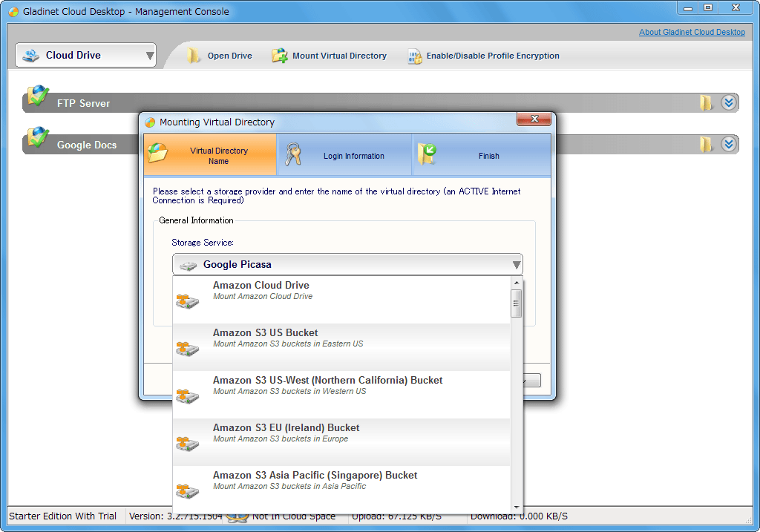Maximize the Management Console window
This screenshot has width=760, height=532.
point(708,7)
